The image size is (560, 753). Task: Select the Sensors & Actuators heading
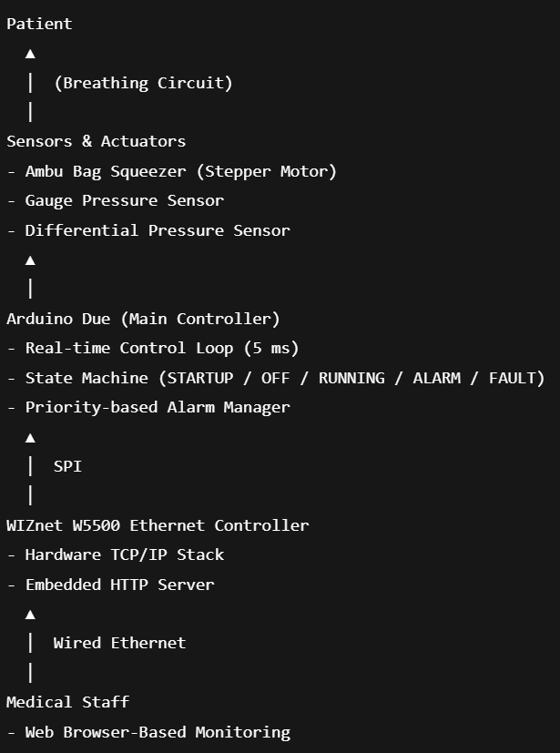pyautogui.click(x=96, y=141)
